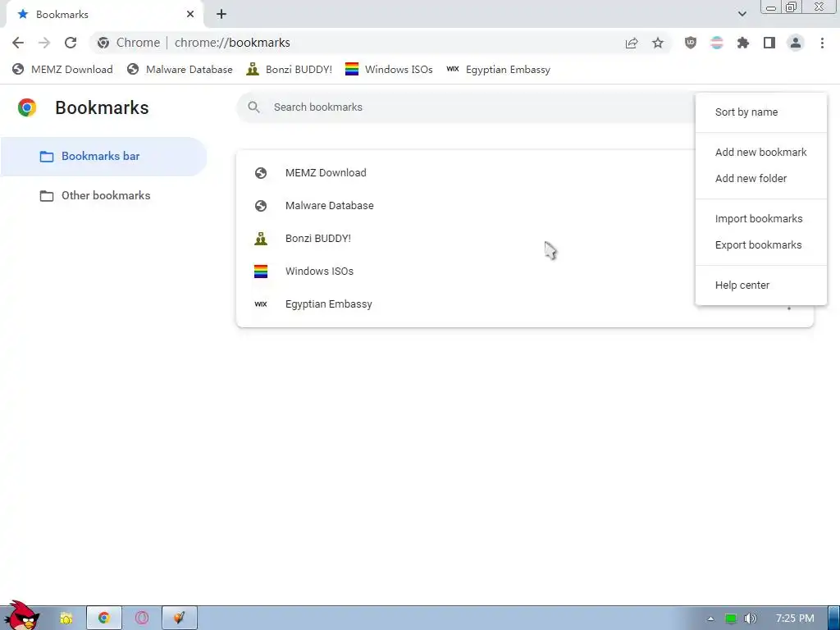Open the file explorer taskbar icon

point(66,619)
